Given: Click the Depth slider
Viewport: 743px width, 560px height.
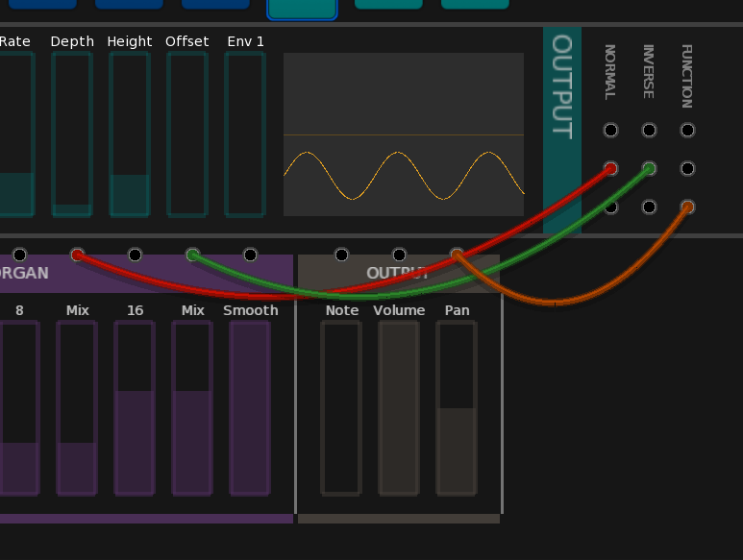Looking at the screenshot, I should 72,134.
